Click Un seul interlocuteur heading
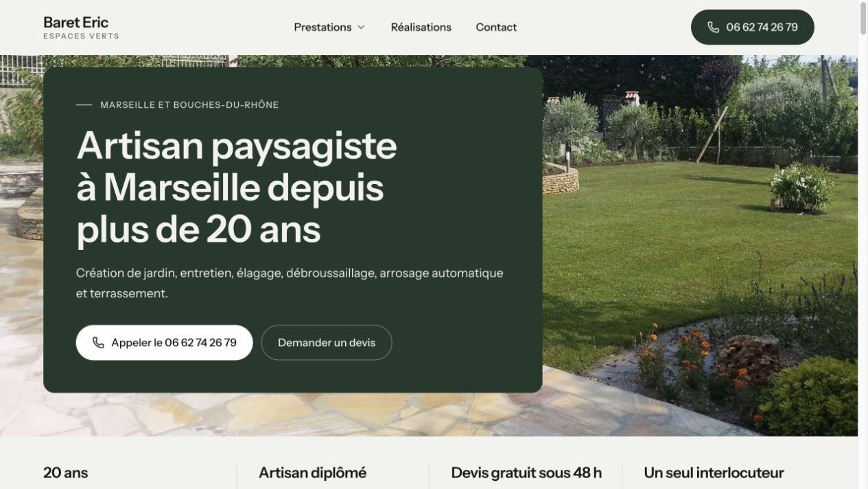 pyautogui.click(x=714, y=473)
